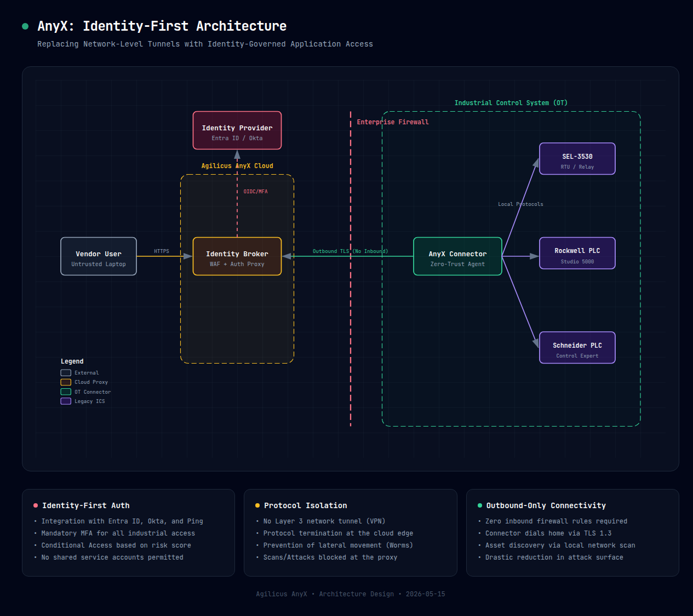Viewport: 693px width, 616px height.
Task: Click the Identity-First Auth card heading
Action: coord(86,505)
